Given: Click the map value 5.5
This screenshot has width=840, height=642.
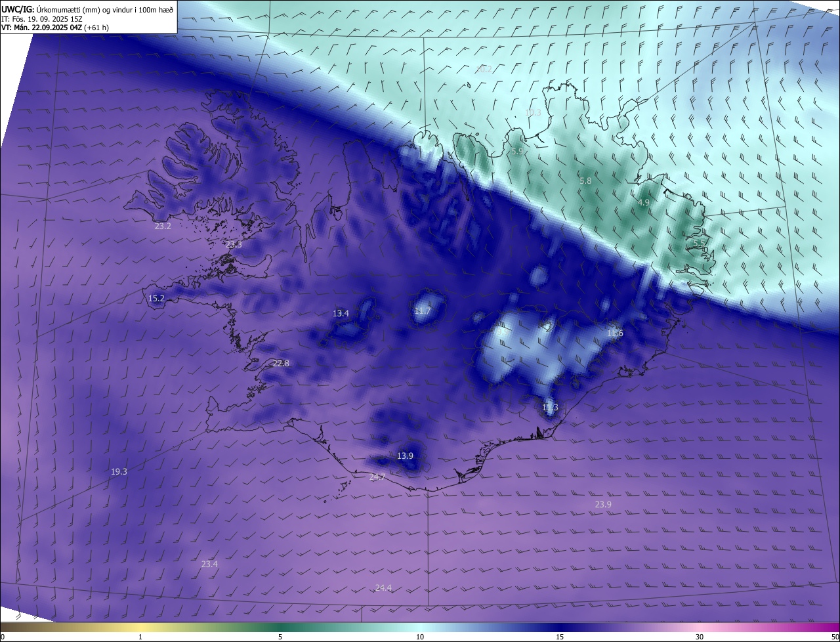Looking at the screenshot, I should 699,244.
